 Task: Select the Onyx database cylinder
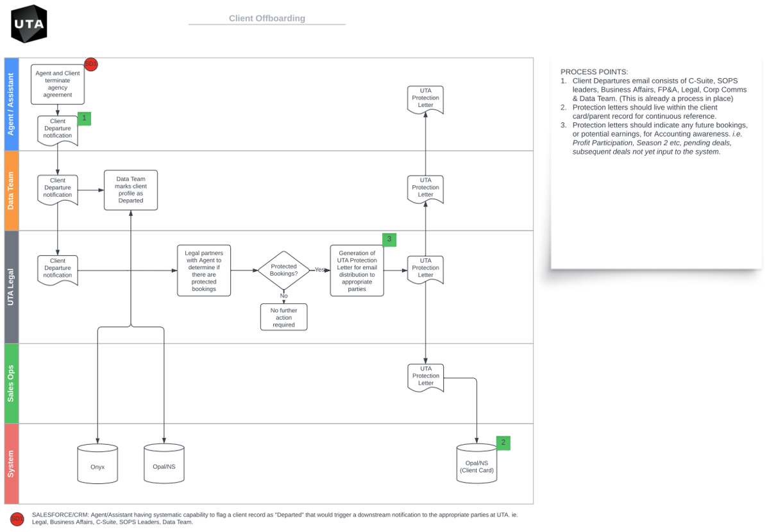click(97, 463)
